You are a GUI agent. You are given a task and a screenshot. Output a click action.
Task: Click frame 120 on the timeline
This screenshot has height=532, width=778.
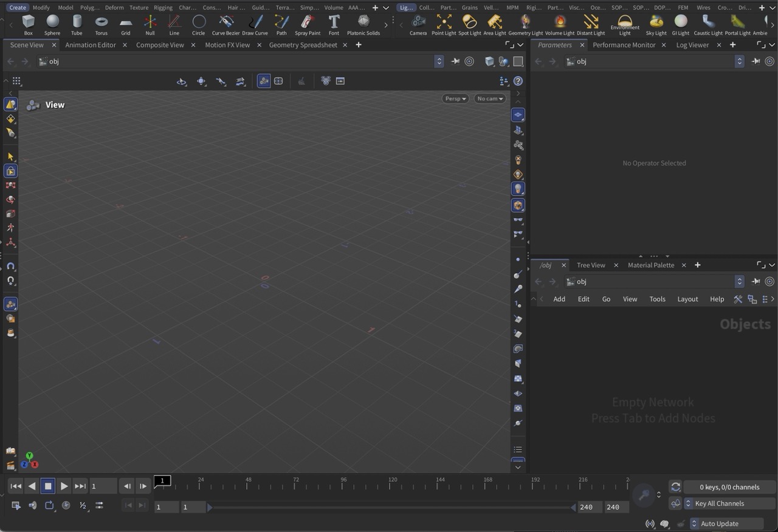[393, 483]
